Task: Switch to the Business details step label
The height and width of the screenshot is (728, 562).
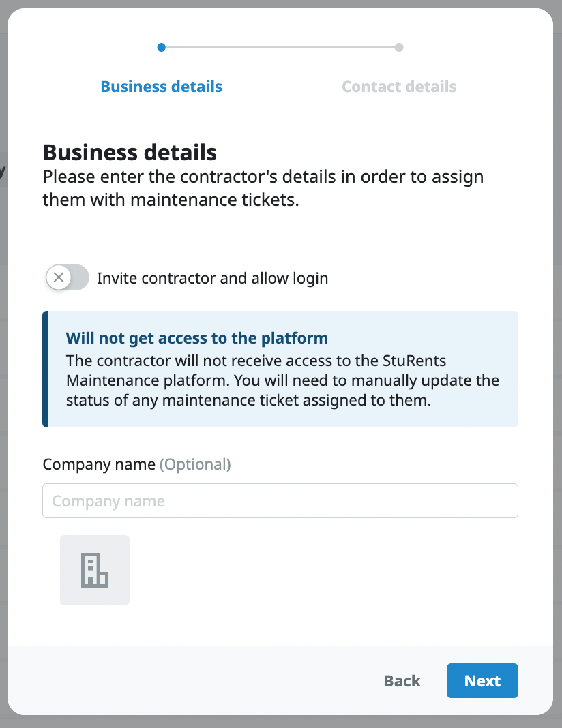Action: (x=161, y=87)
